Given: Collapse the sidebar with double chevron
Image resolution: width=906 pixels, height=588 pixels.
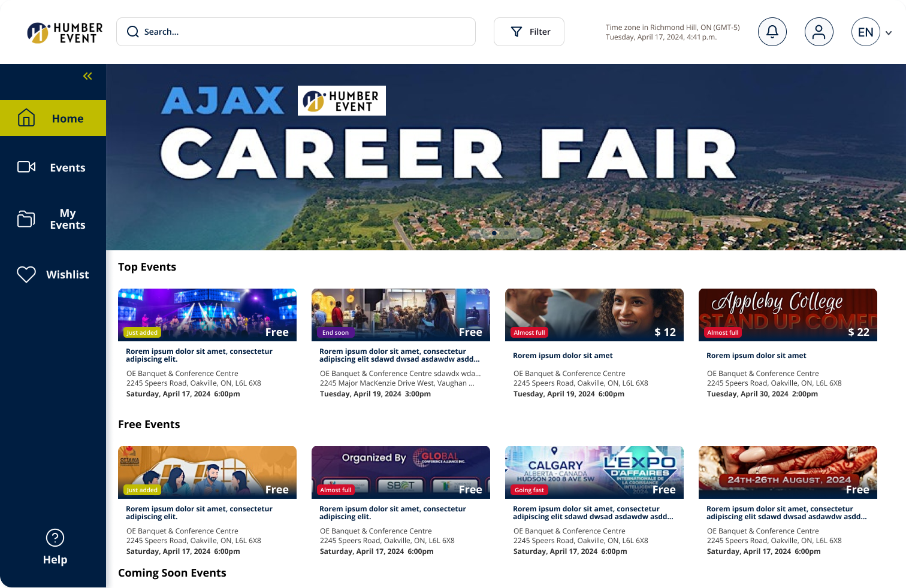Looking at the screenshot, I should pyautogui.click(x=87, y=76).
